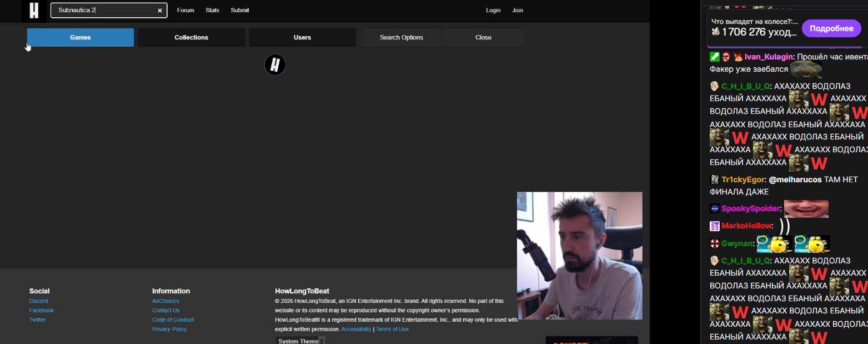This screenshot has width=868, height=344.
Task: Switch to the Users search tab
Action: click(302, 37)
